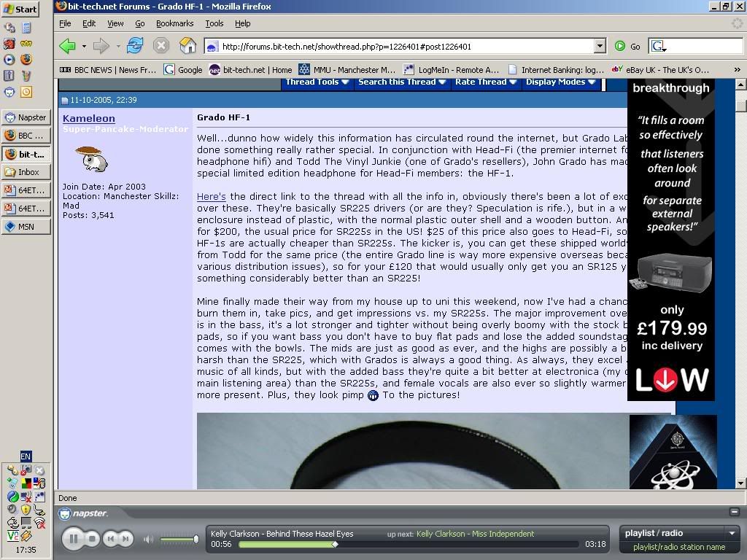Open the Display Modes dropdown
The width and height of the screenshot is (747, 560).
[560, 82]
